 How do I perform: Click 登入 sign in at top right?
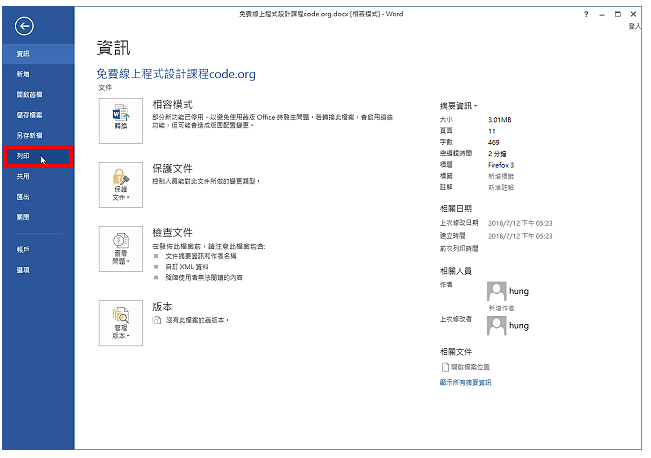(634, 26)
